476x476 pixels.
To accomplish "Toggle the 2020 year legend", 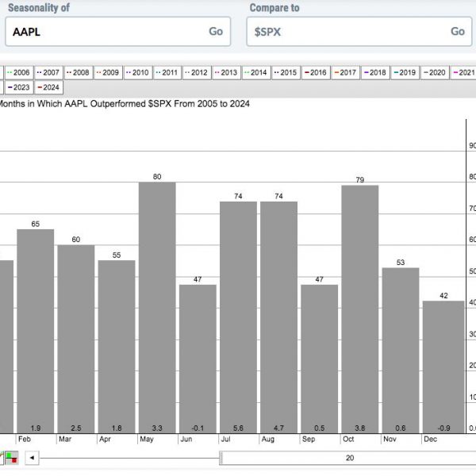I will point(435,73).
